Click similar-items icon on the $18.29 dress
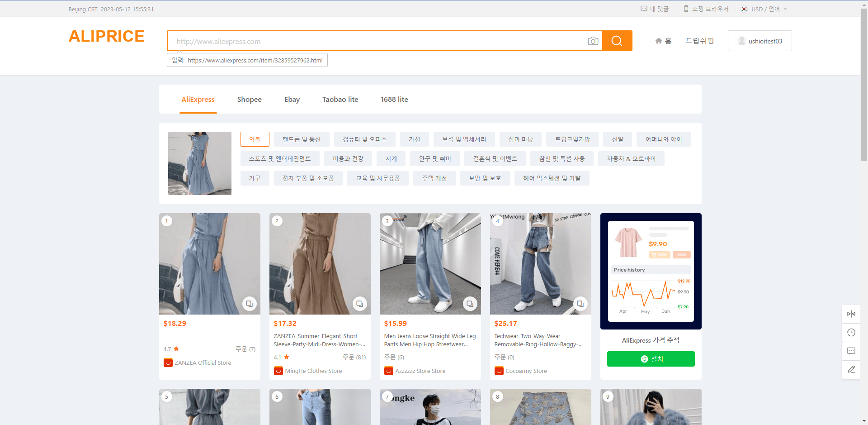 pos(249,304)
